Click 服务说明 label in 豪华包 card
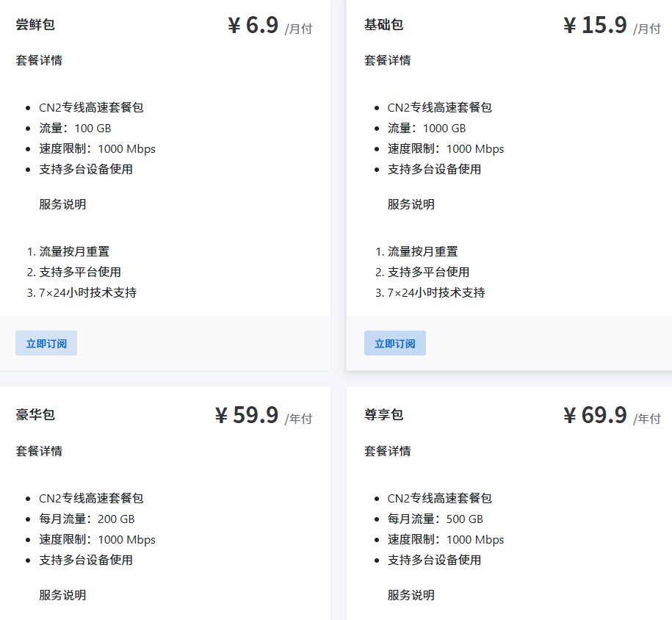672x620 pixels. pos(62,595)
